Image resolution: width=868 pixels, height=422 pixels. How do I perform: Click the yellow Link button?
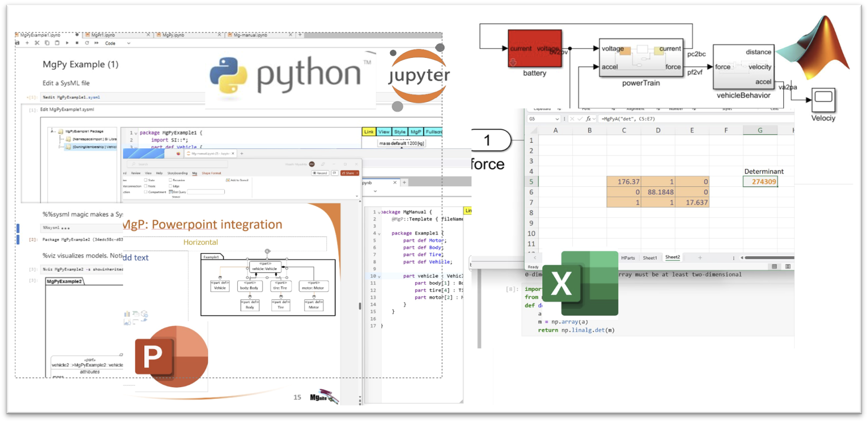368,132
